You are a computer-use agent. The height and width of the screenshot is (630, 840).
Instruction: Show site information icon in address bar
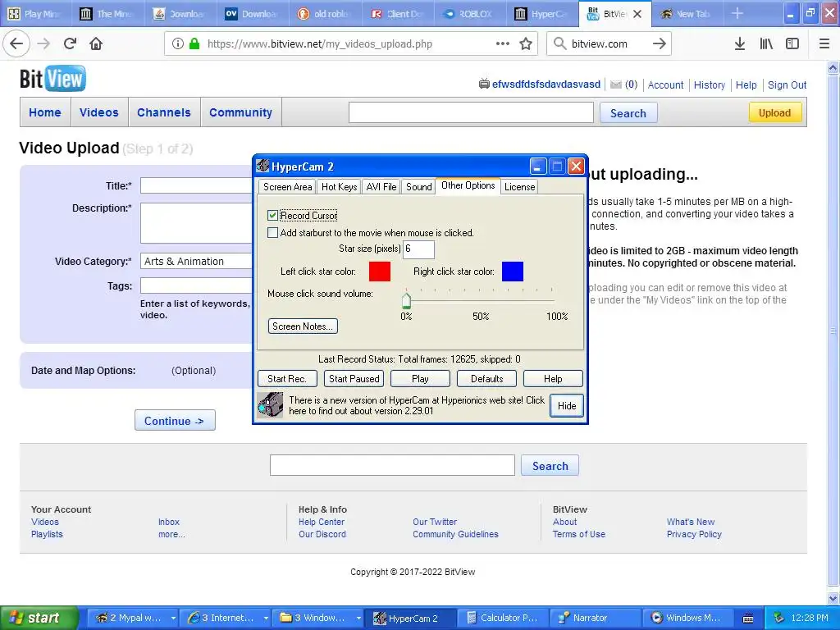[x=178, y=44]
